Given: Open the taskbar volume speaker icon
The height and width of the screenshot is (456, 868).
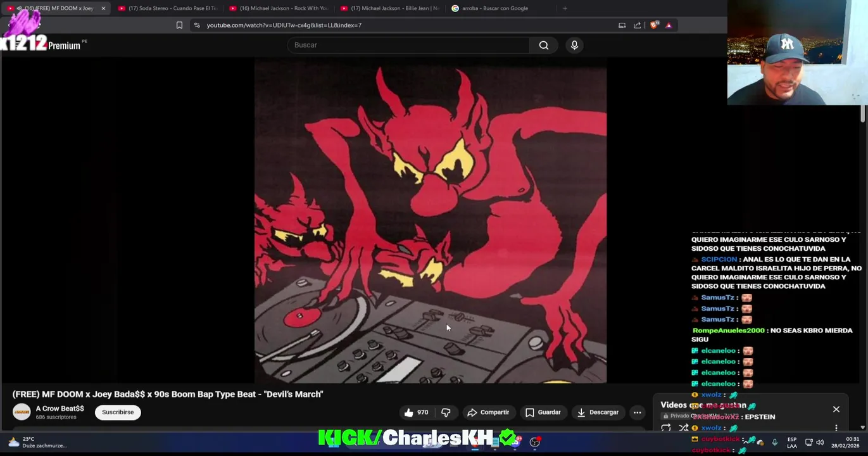Looking at the screenshot, I should tap(820, 442).
